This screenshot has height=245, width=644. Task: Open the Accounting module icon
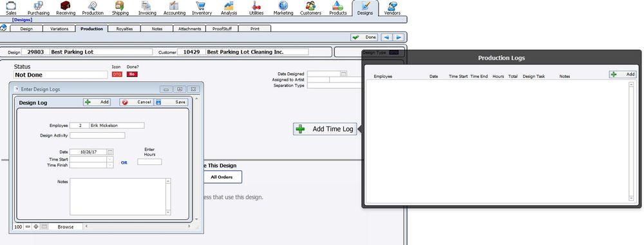pyautogui.click(x=174, y=6)
